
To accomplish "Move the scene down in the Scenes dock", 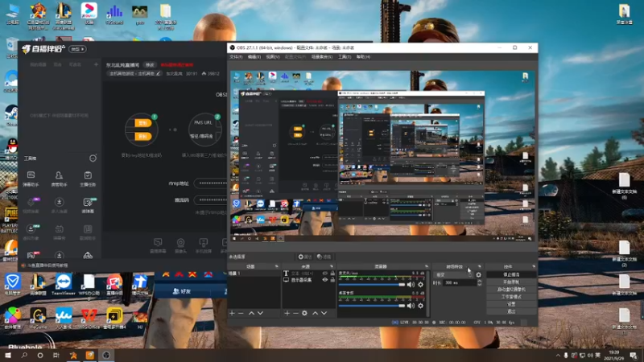I will click(260, 313).
